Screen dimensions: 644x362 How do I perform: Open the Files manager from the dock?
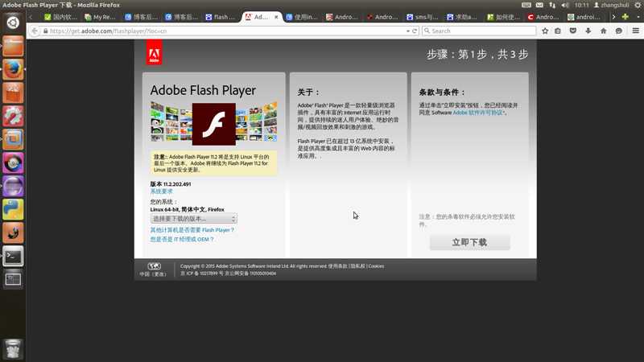(x=13, y=46)
